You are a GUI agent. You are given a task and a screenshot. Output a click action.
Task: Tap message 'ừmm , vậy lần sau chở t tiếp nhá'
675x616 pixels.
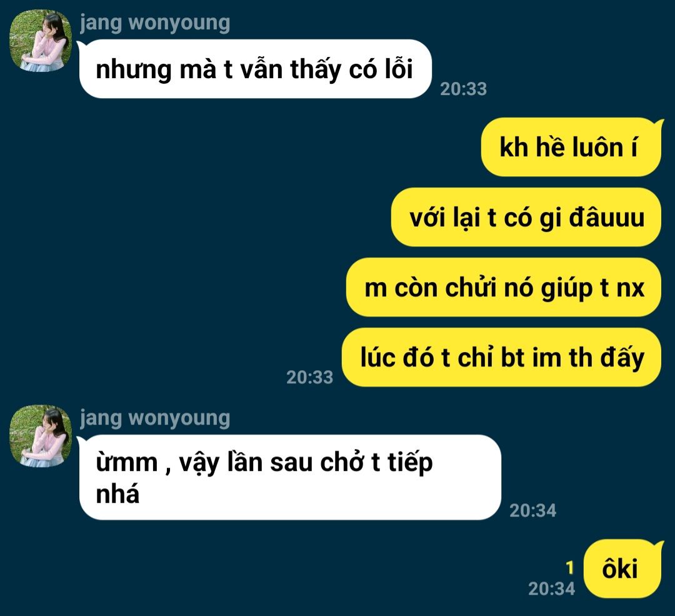pyautogui.click(x=290, y=477)
